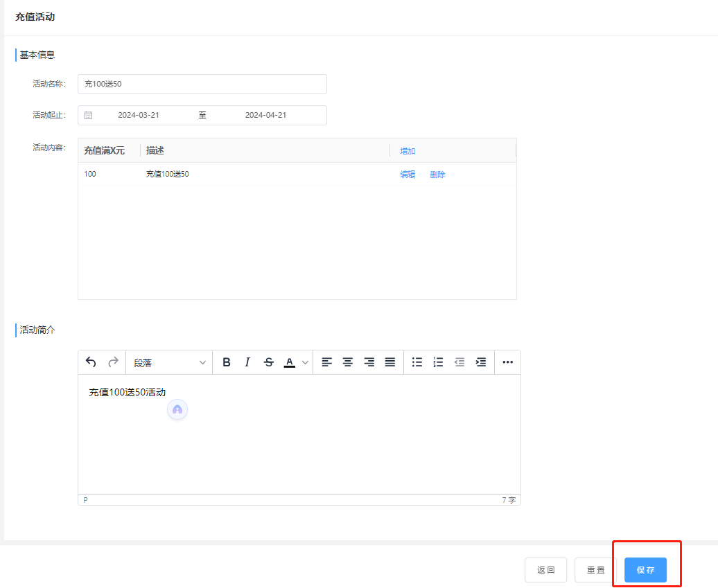Image resolution: width=718 pixels, height=588 pixels.
Task: Toggle italic formatting in the editor
Action: coord(247,362)
